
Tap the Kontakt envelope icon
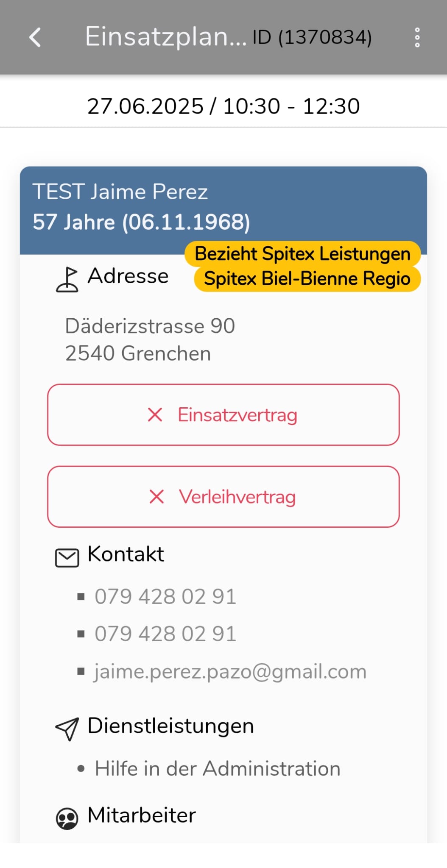(x=67, y=557)
